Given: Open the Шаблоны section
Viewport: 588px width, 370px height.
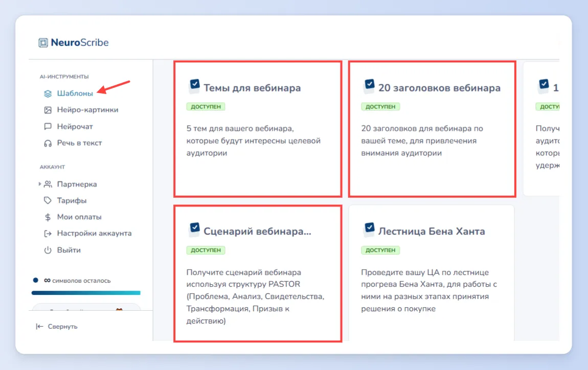Looking at the screenshot, I should click(x=75, y=94).
